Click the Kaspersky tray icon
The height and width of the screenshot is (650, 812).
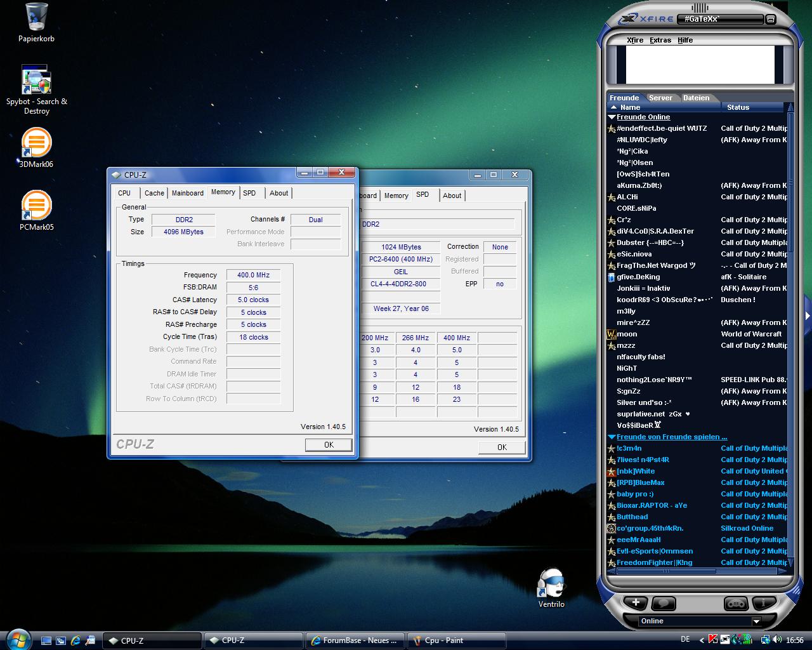(713, 640)
